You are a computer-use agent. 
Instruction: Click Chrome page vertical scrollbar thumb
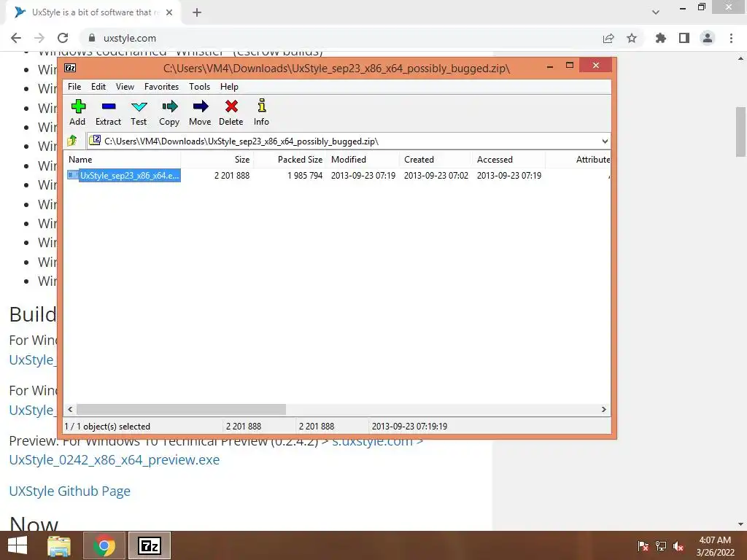(740, 132)
